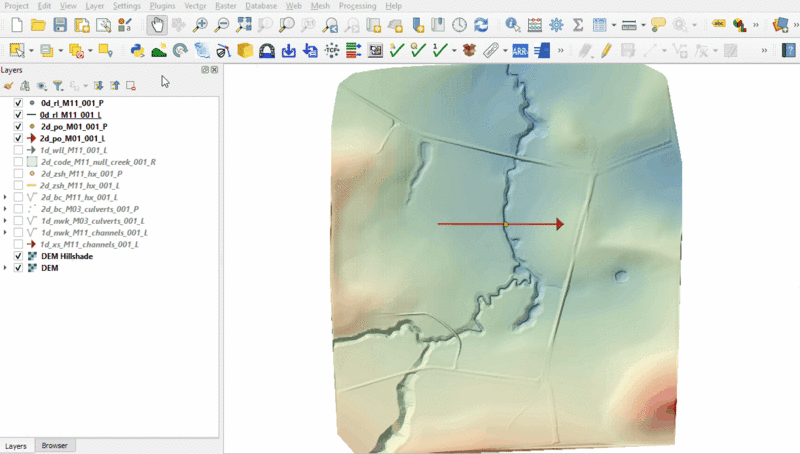Select the Pan Map hand tool
Viewport: 800px width, 454px height.
pos(158,25)
